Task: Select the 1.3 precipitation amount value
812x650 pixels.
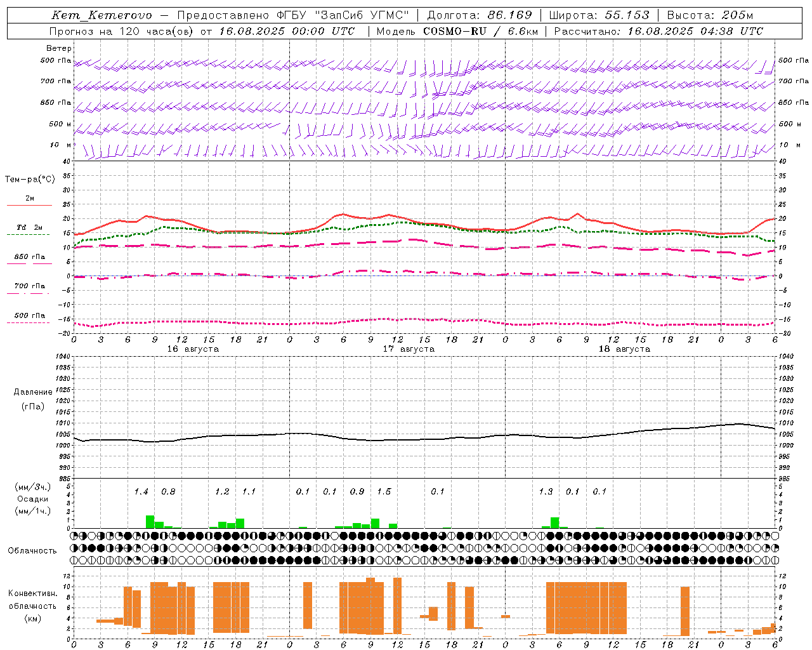Action: [x=546, y=491]
